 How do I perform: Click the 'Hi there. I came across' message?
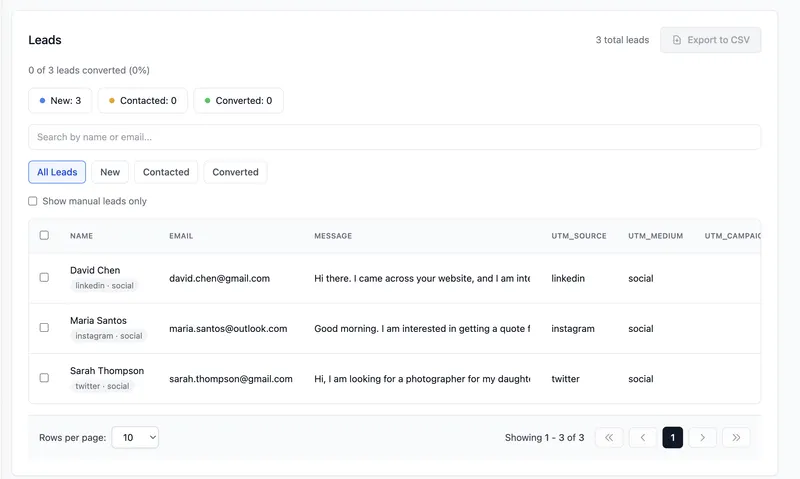point(422,279)
